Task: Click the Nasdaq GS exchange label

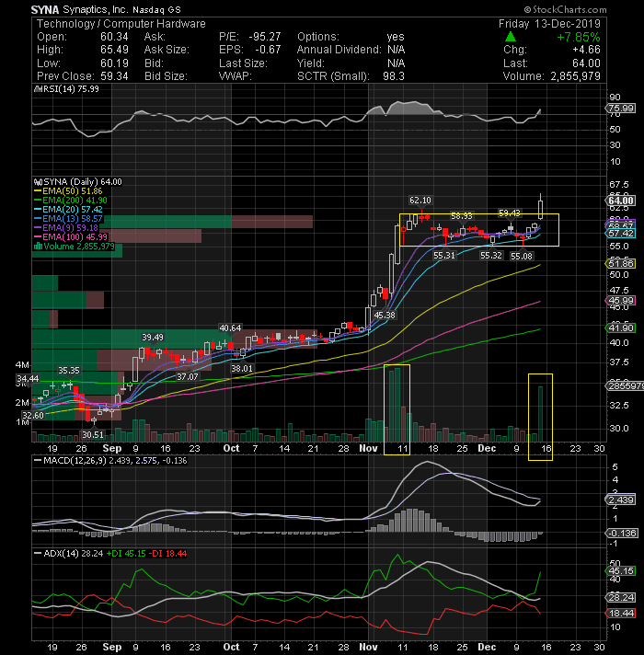Action: pyautogui.click(x=156, y=10)
